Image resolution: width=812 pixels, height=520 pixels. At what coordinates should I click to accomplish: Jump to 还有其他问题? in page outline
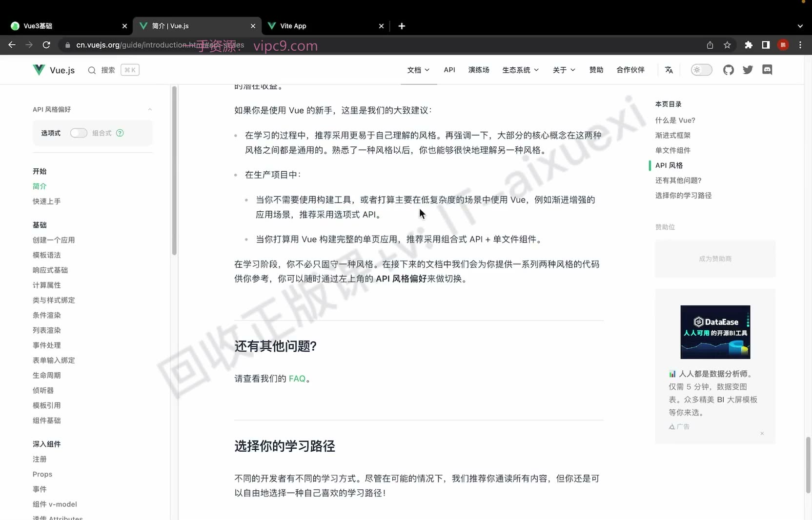pos(678,180)
